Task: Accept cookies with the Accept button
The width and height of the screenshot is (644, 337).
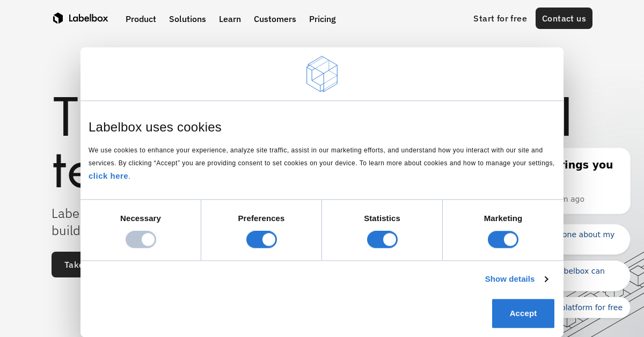Action: 523,313
